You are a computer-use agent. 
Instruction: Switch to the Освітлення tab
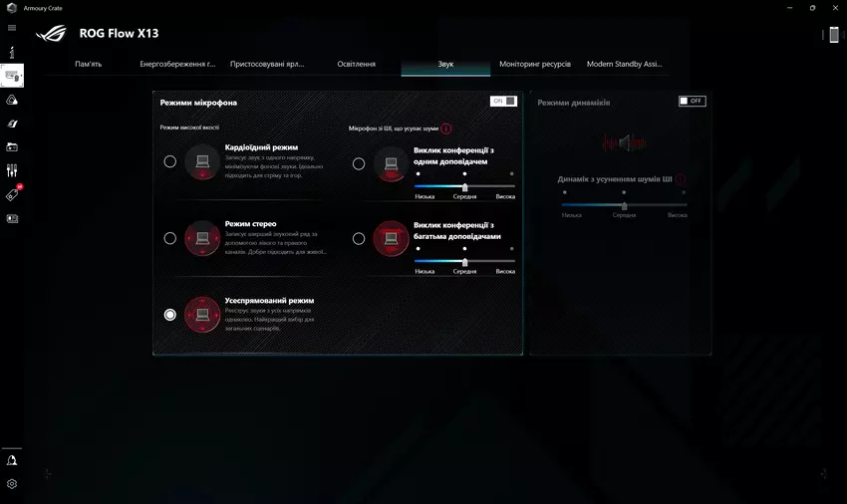point(357,64)
